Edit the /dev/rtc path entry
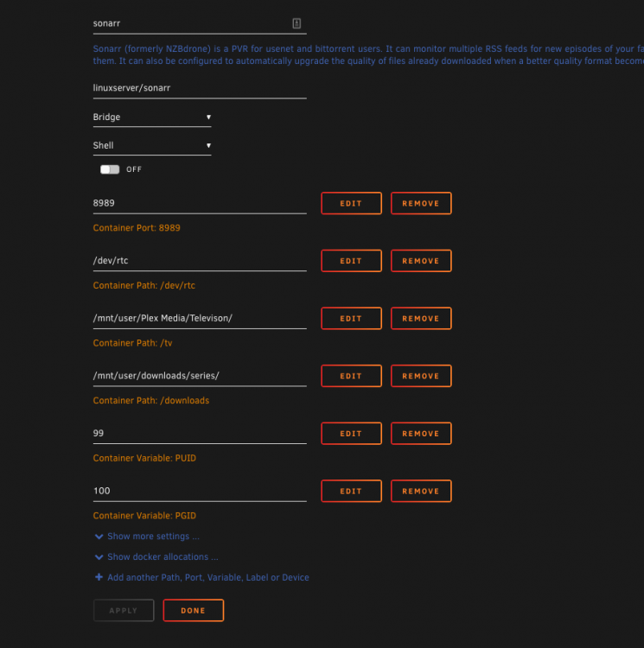 351,261
